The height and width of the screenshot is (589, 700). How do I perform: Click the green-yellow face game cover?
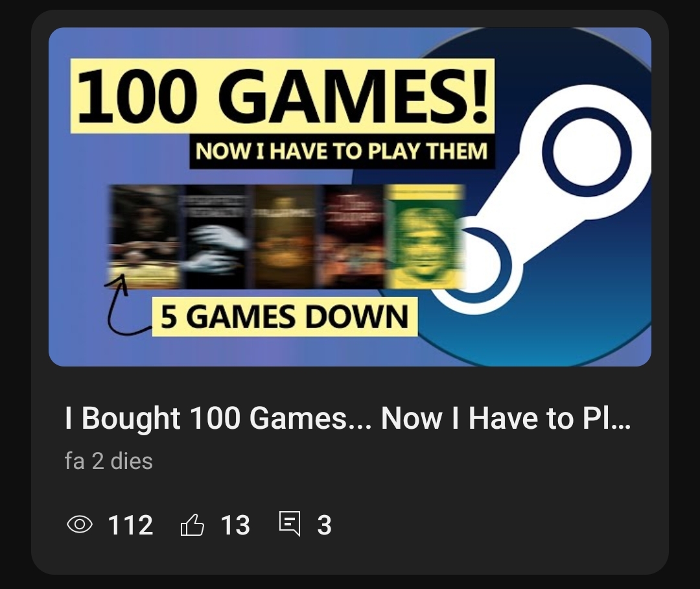click(425, 237)
